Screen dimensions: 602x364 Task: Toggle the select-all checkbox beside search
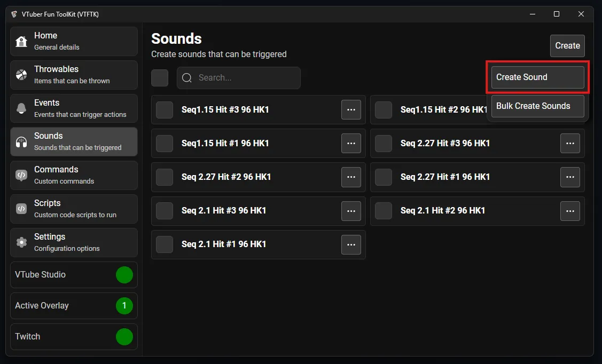tap(160, 78)
